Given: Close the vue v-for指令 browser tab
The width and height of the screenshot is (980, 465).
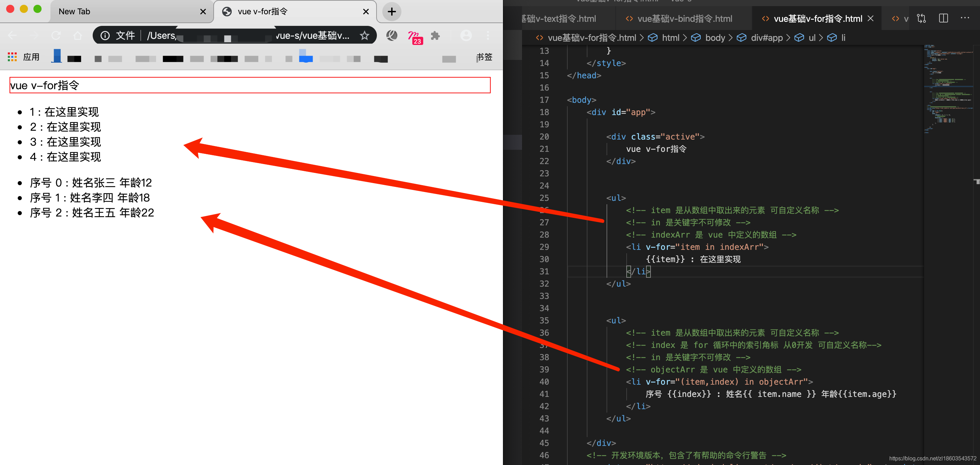Looking at the screenshot, I should 366,12.
